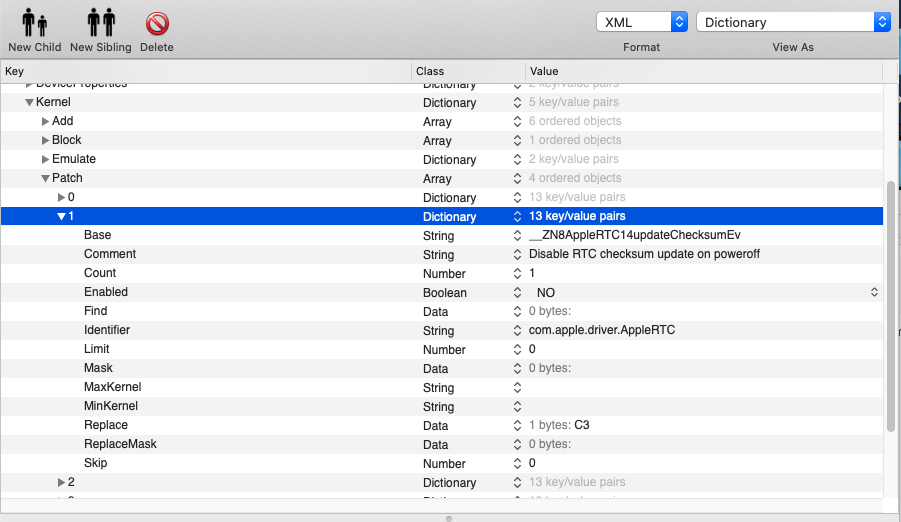Click the Limit value 0
This screenshot has width=901, height=522.
point(532,349)
